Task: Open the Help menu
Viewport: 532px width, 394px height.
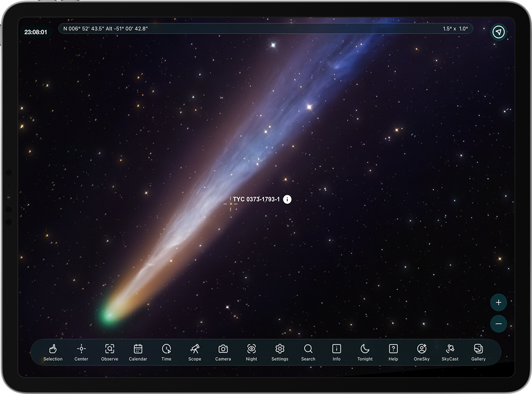Action: point(393,352)
